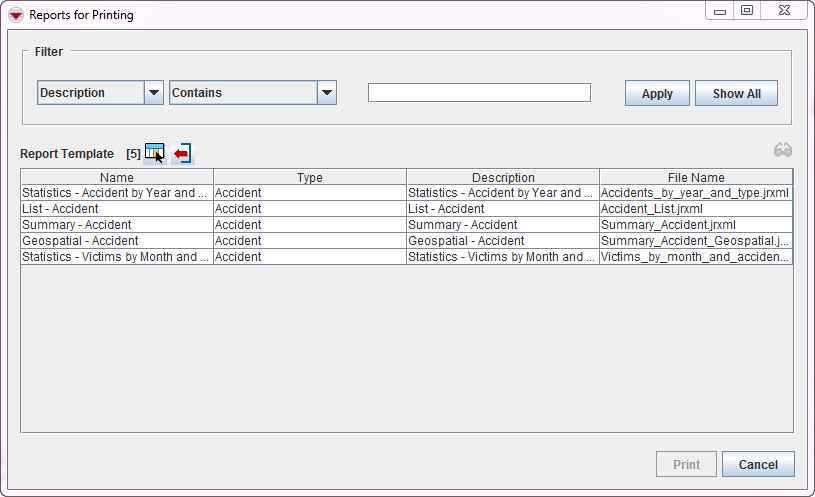Select the Geospatial - Accident report row
This screenshot has width=815, height=497.
point(117,241)
